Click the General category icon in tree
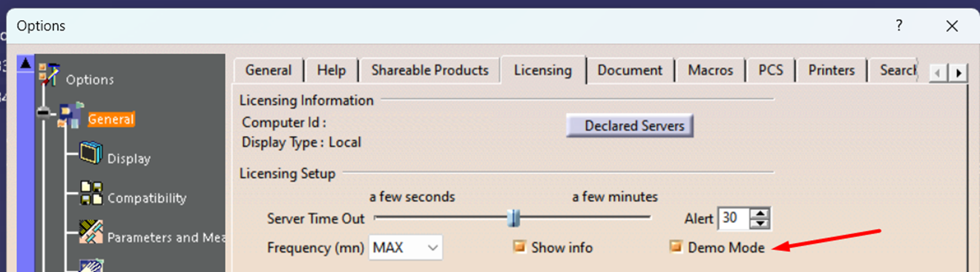 72,114
